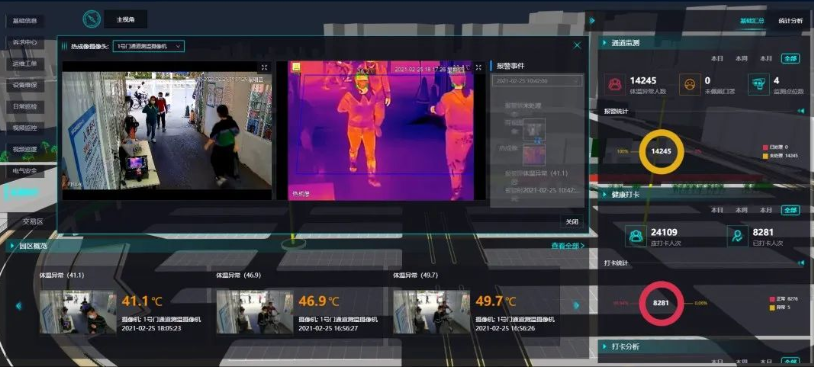The width and height of the screenshot is (814, 367).
Task: Open 视频监控 in the left sidebar
Action: (x=25, y=128)
